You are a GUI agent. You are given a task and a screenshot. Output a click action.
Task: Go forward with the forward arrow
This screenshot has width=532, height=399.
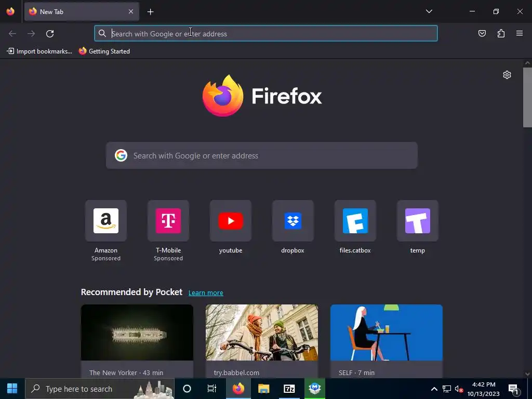point(31,34)
